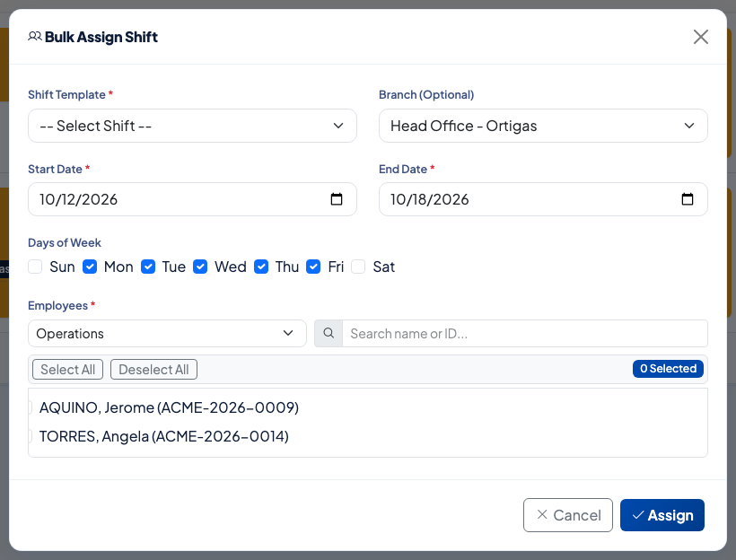This screenshot has height=560, width=736.
Task: Click the Days of Week label
Action: 65,242
